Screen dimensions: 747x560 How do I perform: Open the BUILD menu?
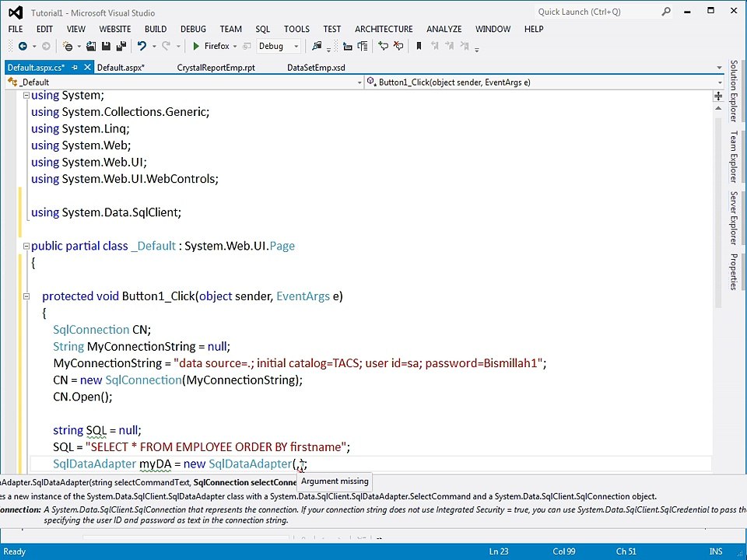[x=156, y=29]
